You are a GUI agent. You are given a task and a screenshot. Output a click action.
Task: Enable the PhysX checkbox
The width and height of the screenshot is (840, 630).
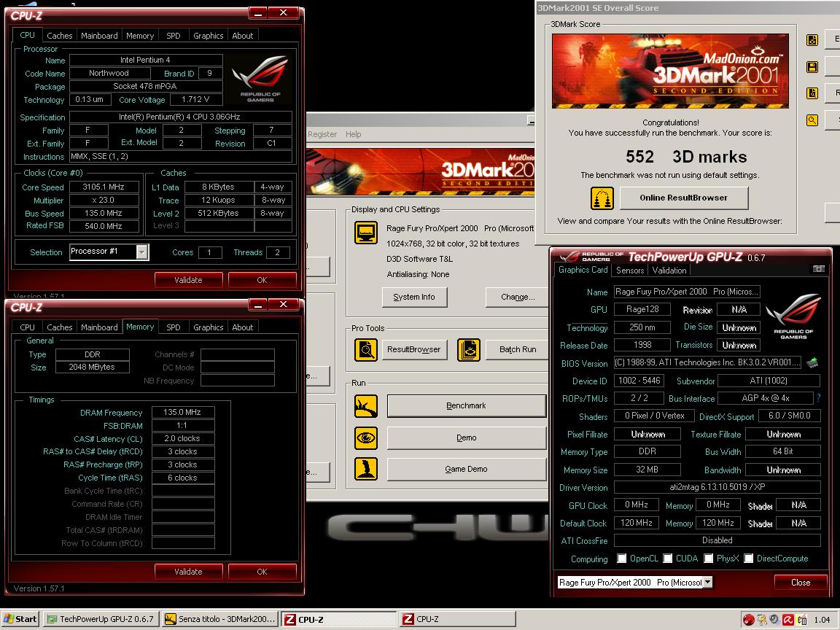pos(708,559)
